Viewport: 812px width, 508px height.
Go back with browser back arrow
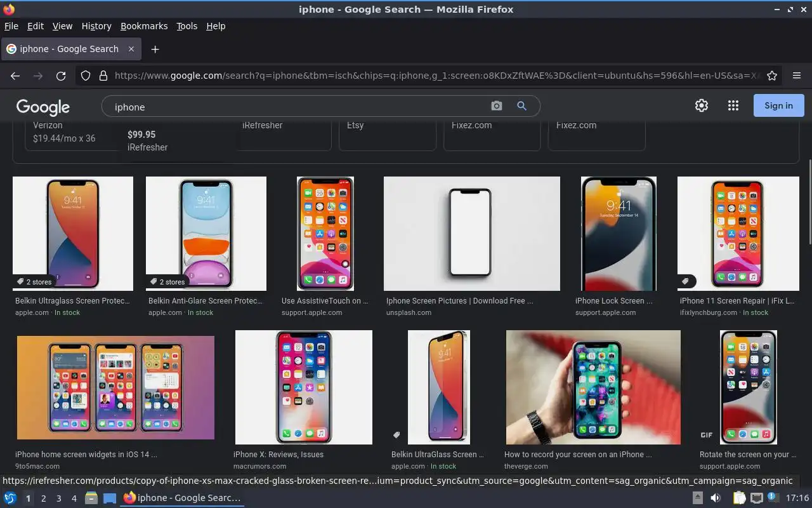pyautogui.click(x=15, y=76)
